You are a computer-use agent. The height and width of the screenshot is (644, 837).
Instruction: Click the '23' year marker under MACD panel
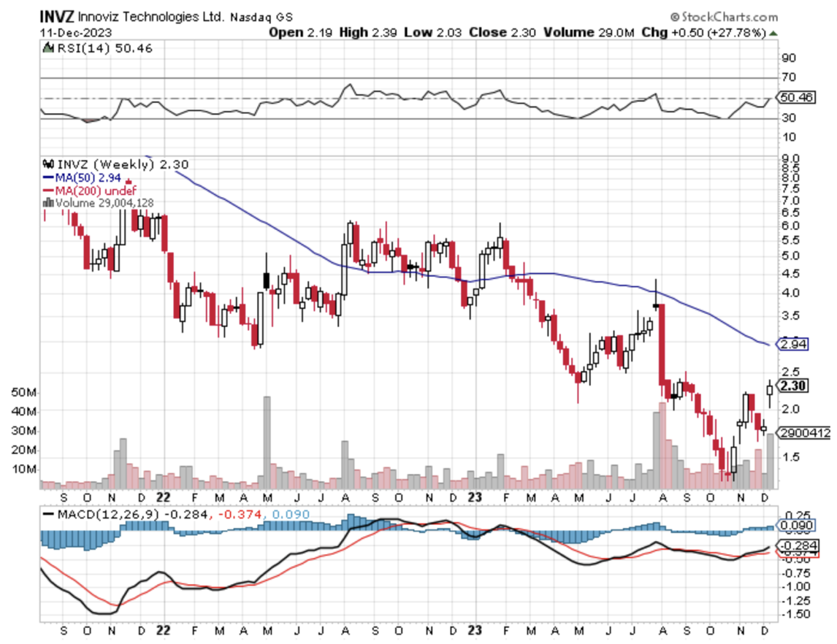coord(475,629)
